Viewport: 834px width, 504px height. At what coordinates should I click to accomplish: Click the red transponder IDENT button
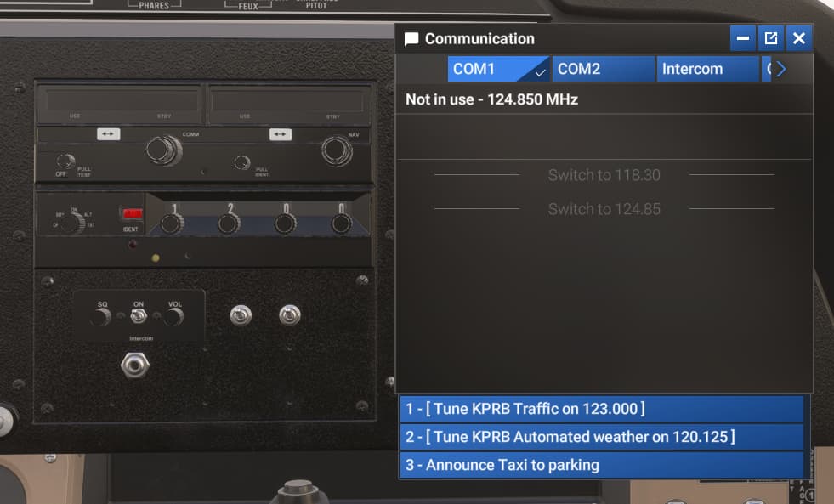click(131, 214)
